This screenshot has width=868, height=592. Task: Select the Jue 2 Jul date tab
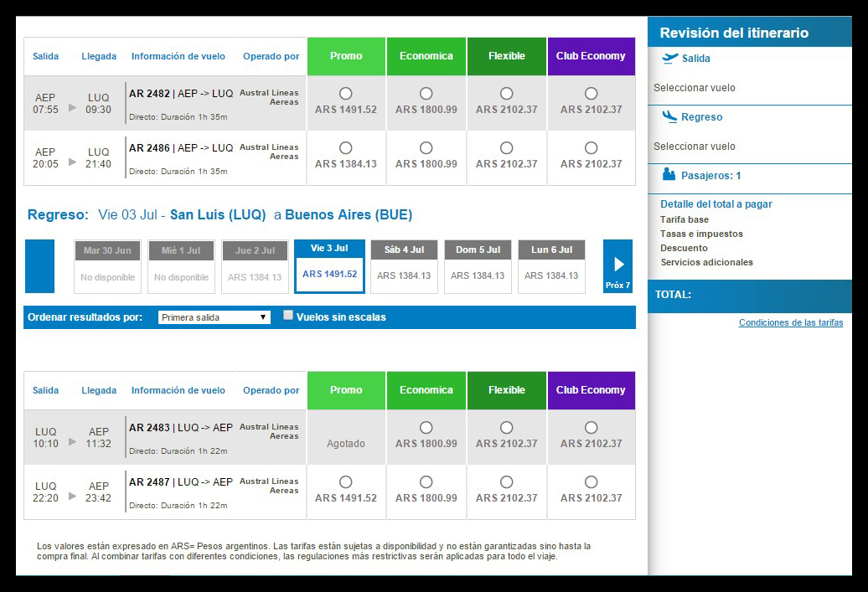tap(255, 266)
